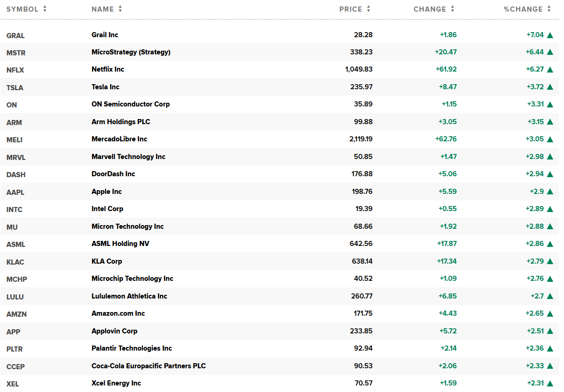Open the MU ticker link
This screenshot has width=564, height=392.
pyautogui.click(x=12, y=227)
